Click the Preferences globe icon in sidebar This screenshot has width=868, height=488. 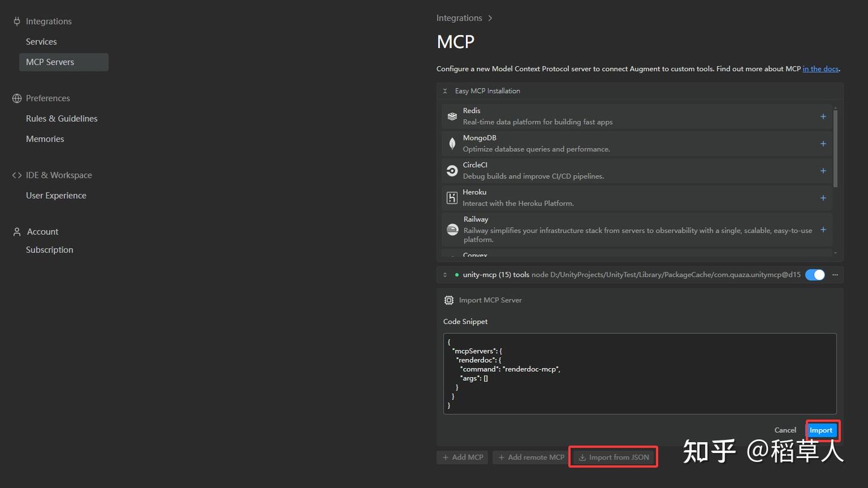17,98
